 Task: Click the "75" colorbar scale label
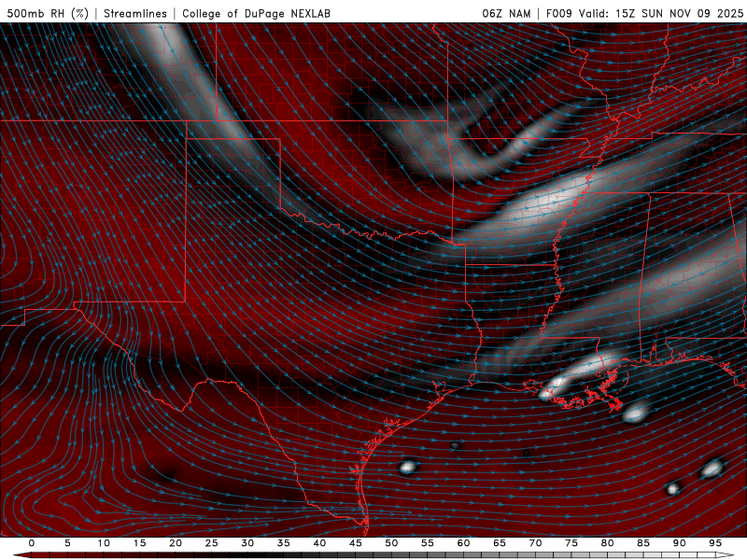click(x=571, y=543)
